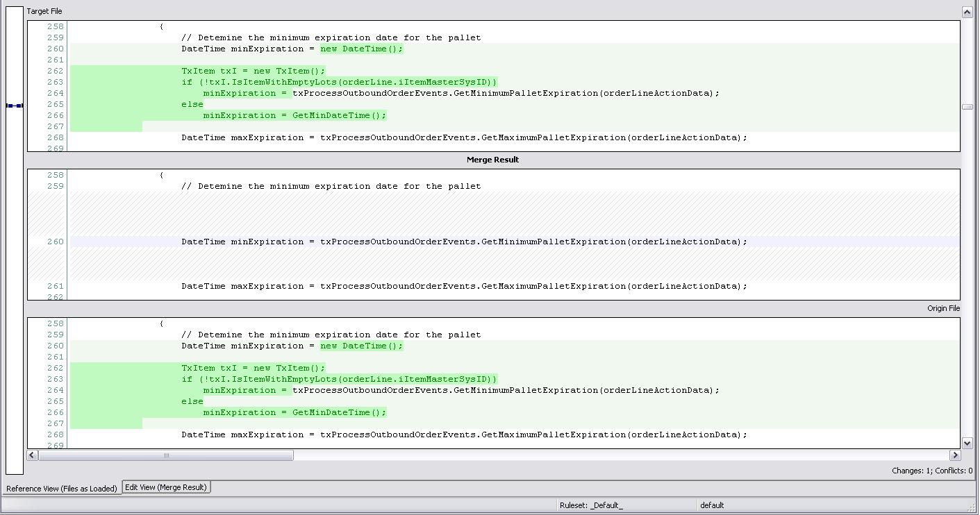Switch to Reference View (Files as Loaded) tab
Screen dimensions: 980x515
tap(61, 488)
